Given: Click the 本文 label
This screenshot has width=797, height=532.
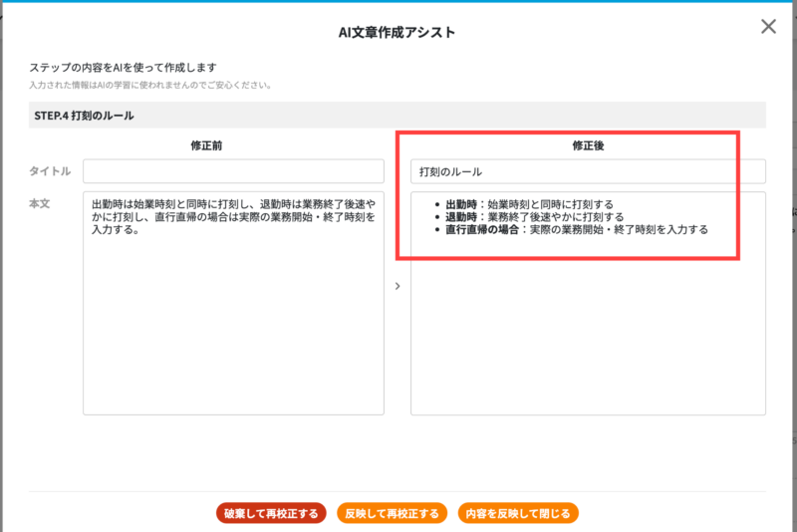Looking at the screenshot, I should point(40,204).
